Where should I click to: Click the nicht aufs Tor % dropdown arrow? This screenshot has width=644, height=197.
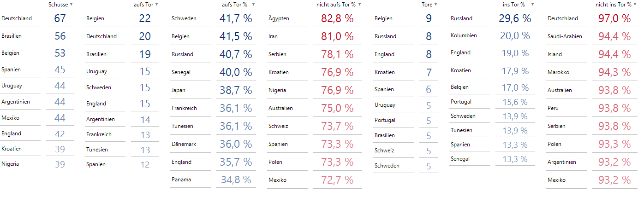tap(360, 4)
